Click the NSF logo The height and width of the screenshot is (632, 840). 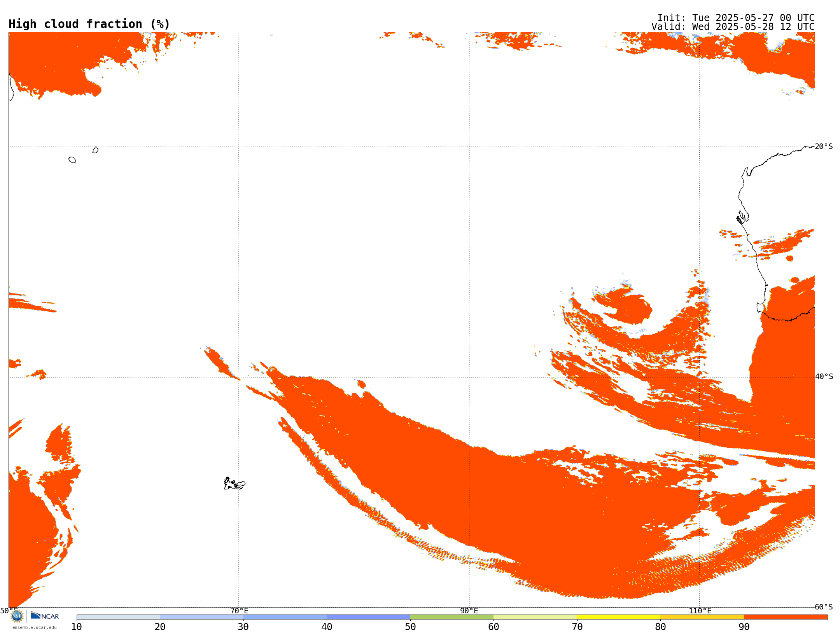17,616
